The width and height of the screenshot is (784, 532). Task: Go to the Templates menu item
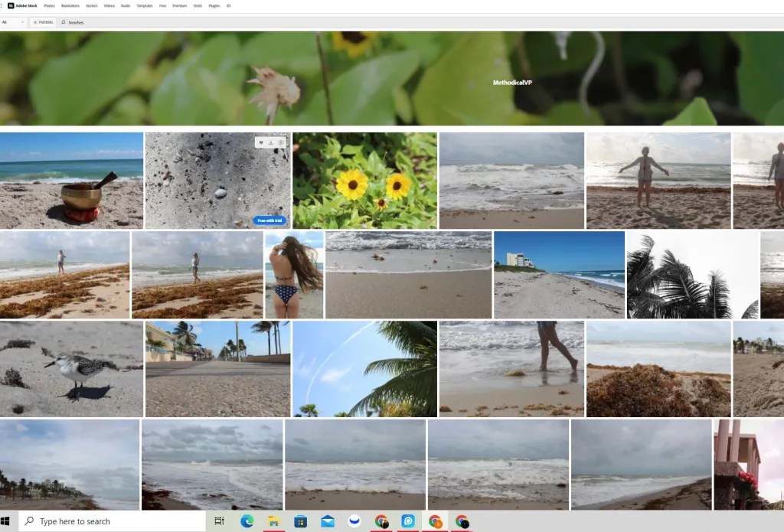click(144, 5)
